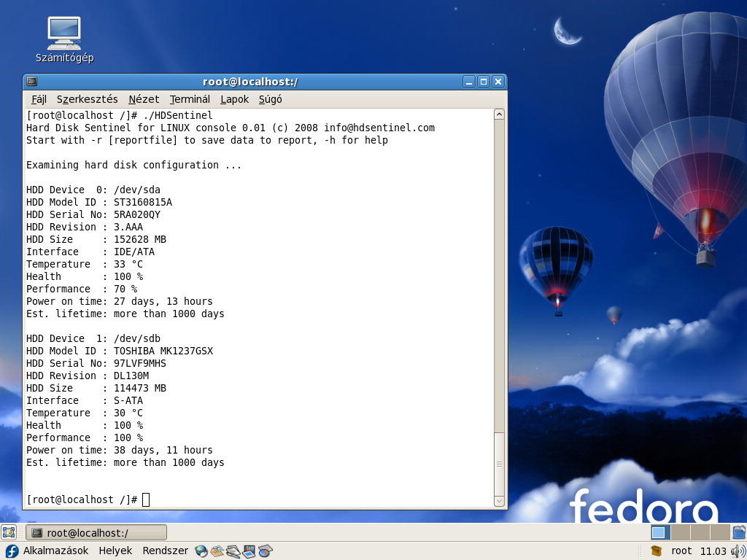Switch to the second workspace
The height and width of the screenshot is (560, 747).
(x=681, y=532)
